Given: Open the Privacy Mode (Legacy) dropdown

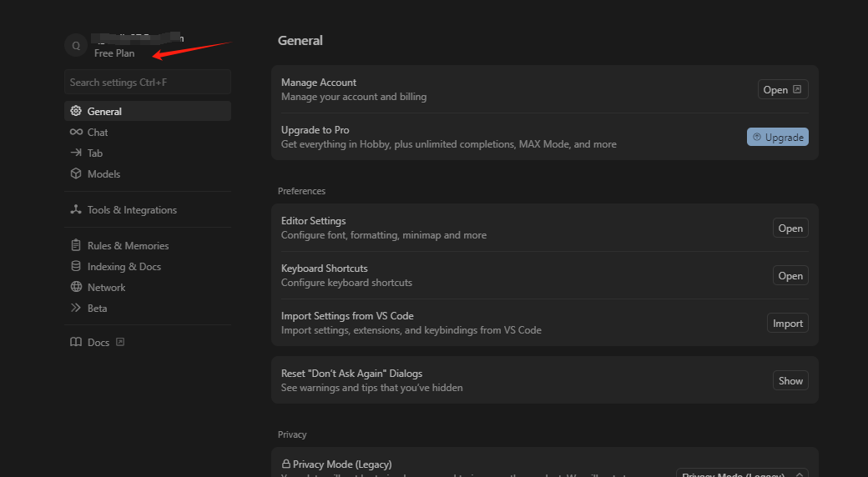Looking at the screenshot, I should [x=741, y=473].
